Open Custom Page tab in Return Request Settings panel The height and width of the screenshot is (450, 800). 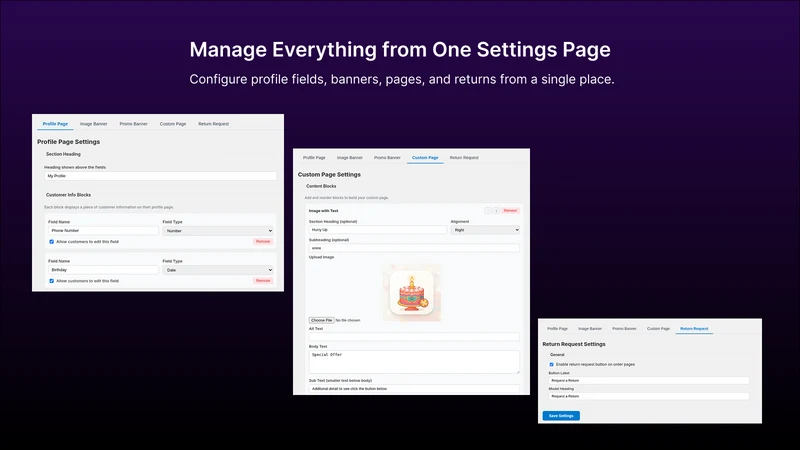click(658, 329)
